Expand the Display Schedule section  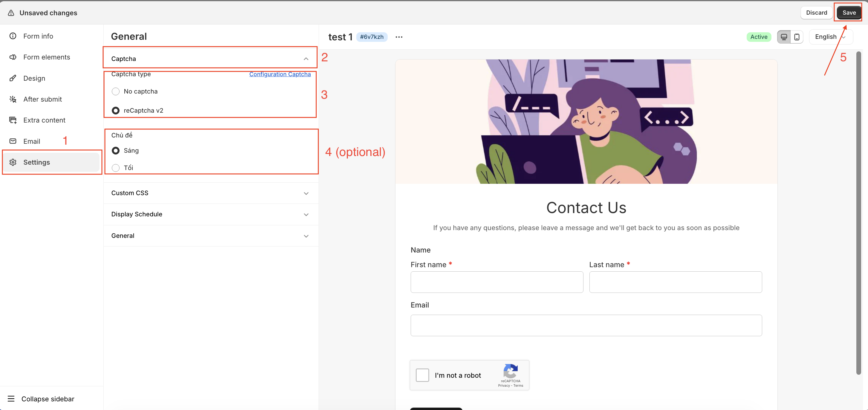pyautogui.click(x=211, y=214)
